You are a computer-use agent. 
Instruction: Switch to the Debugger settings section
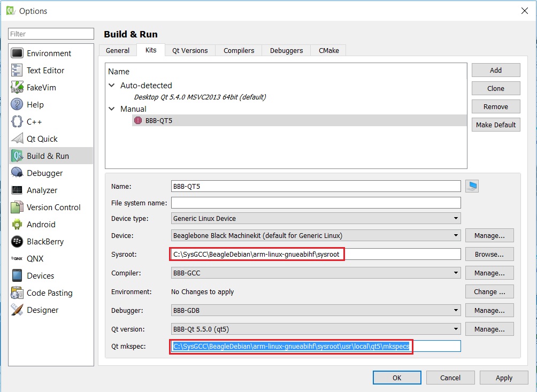coord(45,173)
